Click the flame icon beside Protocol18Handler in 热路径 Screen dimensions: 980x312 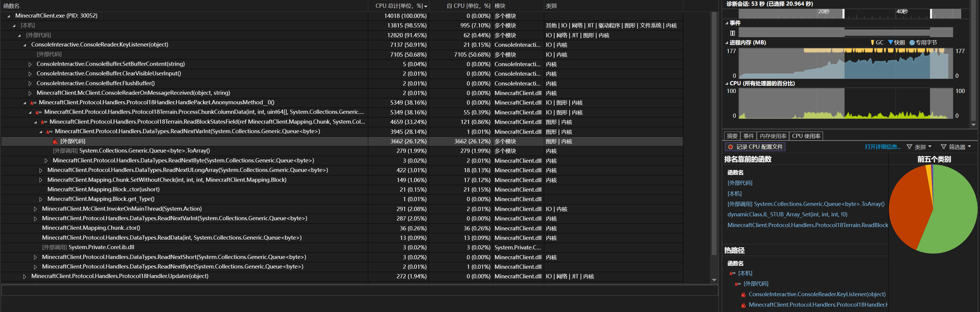tap(743, 305)
